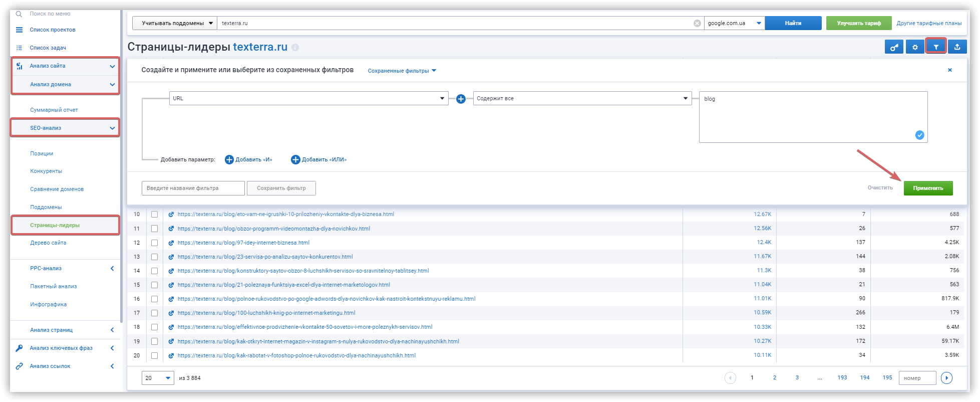
Task: Open external link icon for row 20
Action: click(x=171, y=355)
